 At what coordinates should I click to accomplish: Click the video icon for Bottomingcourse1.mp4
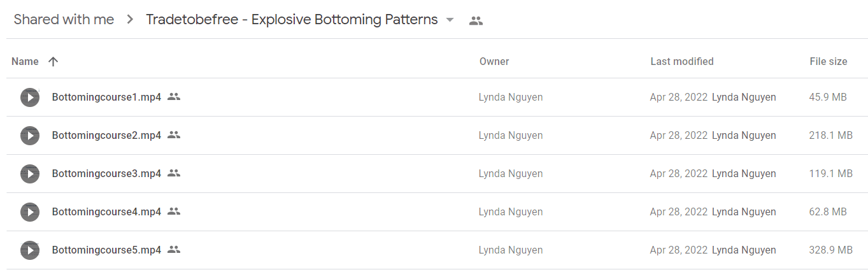(x=30, y=97)
